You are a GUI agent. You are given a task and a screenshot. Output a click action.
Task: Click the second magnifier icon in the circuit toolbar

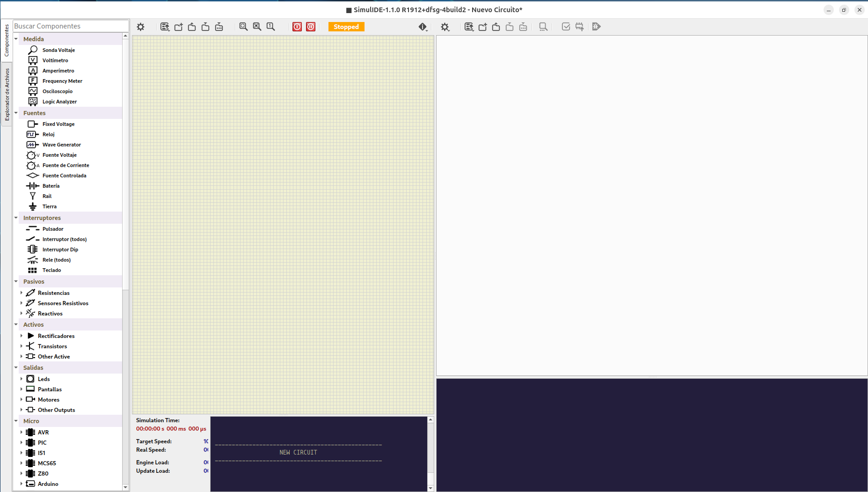tap(257, 27)
